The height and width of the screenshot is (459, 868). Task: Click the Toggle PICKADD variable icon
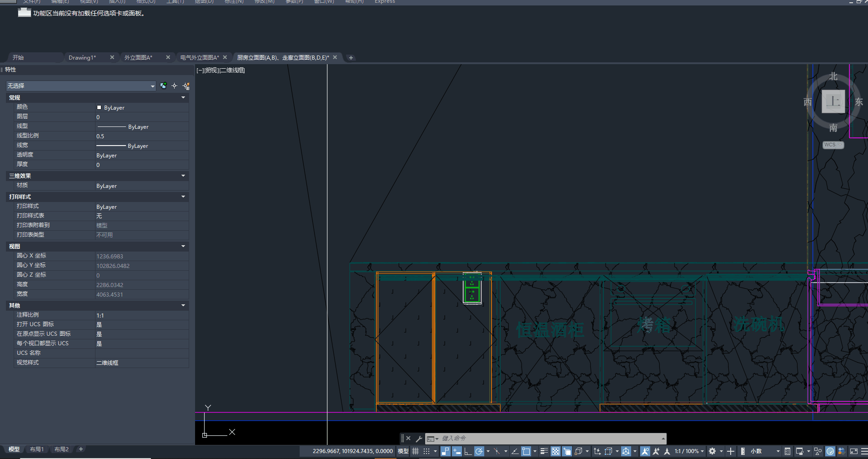163,86
